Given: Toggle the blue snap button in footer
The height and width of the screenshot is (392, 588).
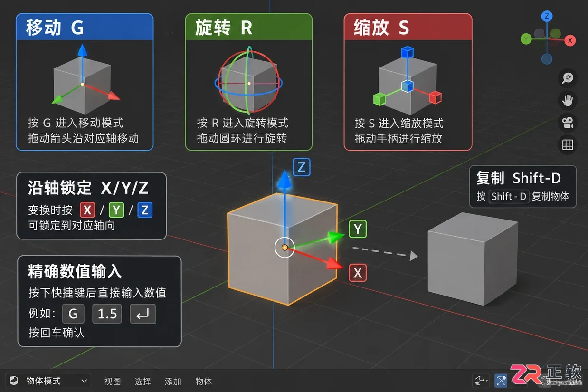Looking at the screenshot, I should [x=501, y=381].
